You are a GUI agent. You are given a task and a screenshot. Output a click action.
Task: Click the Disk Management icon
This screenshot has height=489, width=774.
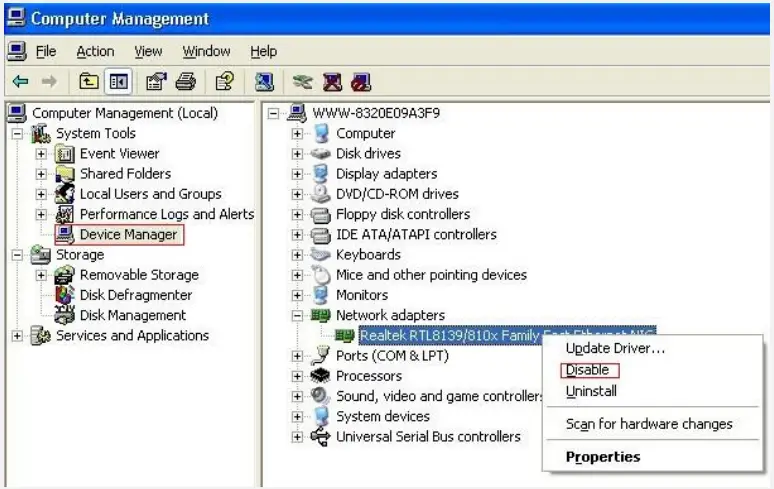tap(65, 315)
